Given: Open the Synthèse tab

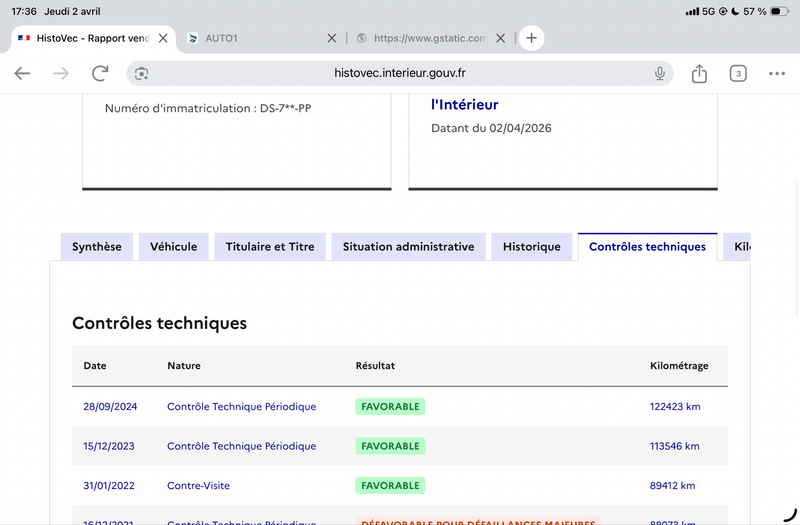Looking at the screenshot, I should [x=97, y=247].
